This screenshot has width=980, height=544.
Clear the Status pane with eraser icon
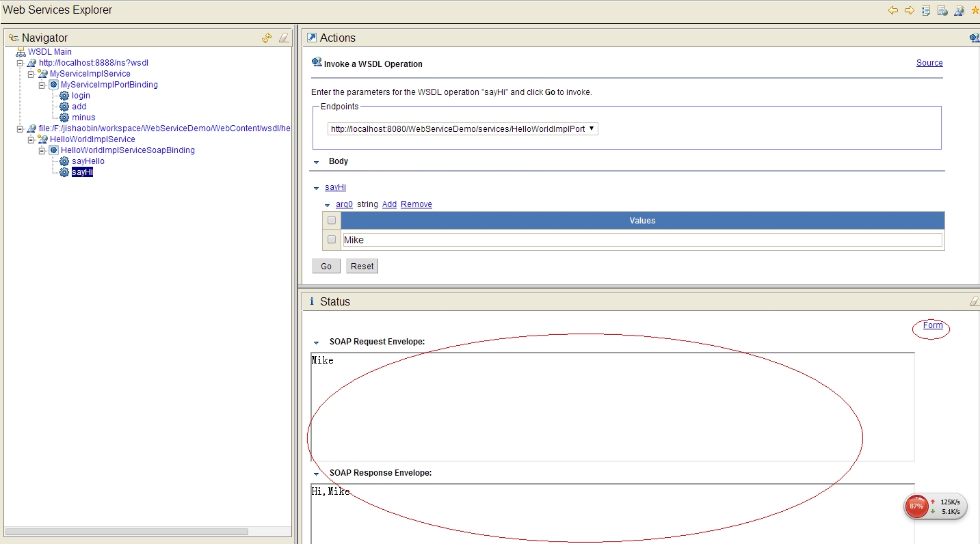(975, 301)
